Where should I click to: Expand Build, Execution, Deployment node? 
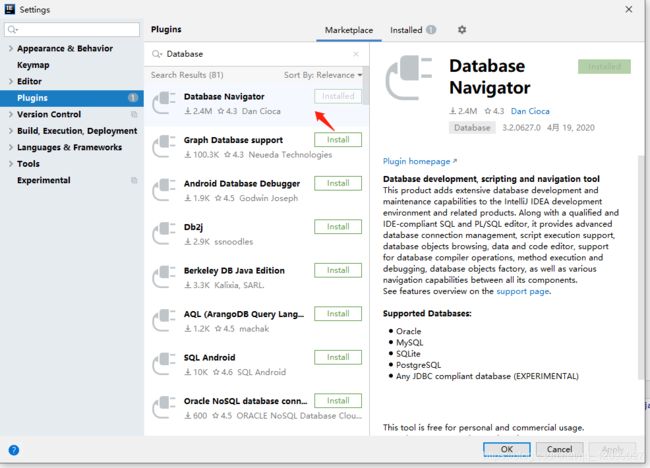11,131
